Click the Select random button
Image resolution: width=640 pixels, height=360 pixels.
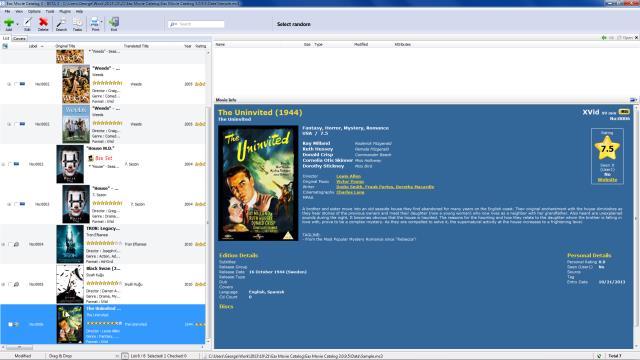coord(293,24)
